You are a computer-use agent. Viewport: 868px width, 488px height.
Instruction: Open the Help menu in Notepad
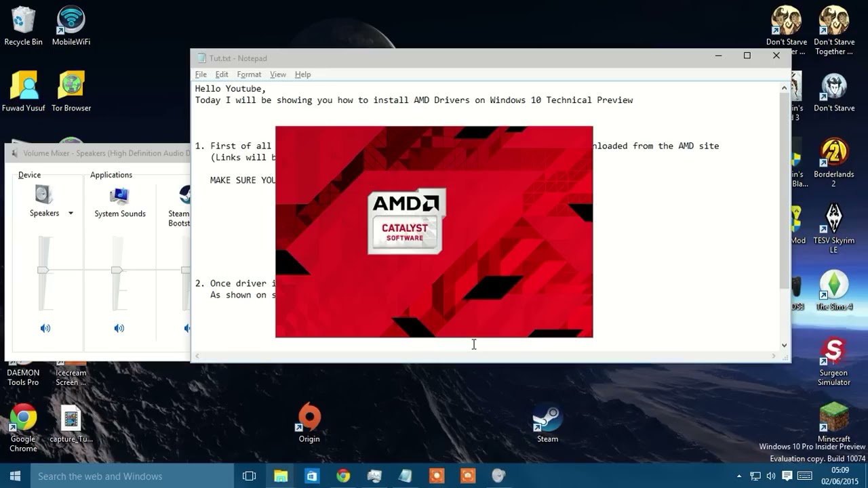point(302,75)
